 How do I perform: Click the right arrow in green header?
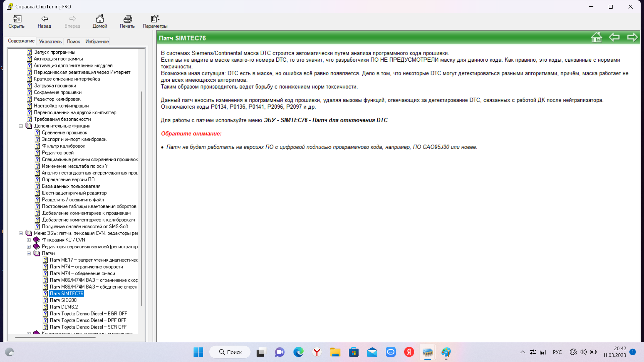point(632,38)
